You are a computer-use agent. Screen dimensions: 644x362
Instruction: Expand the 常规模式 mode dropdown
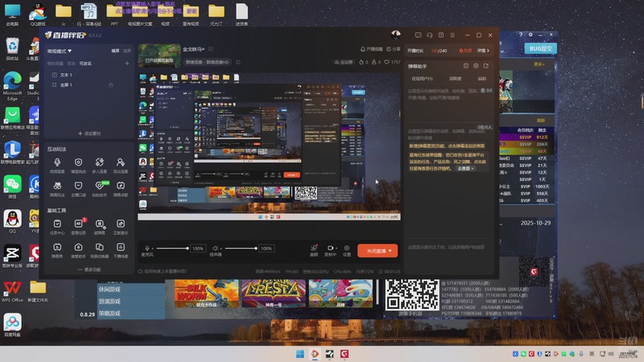coord(60,51)
